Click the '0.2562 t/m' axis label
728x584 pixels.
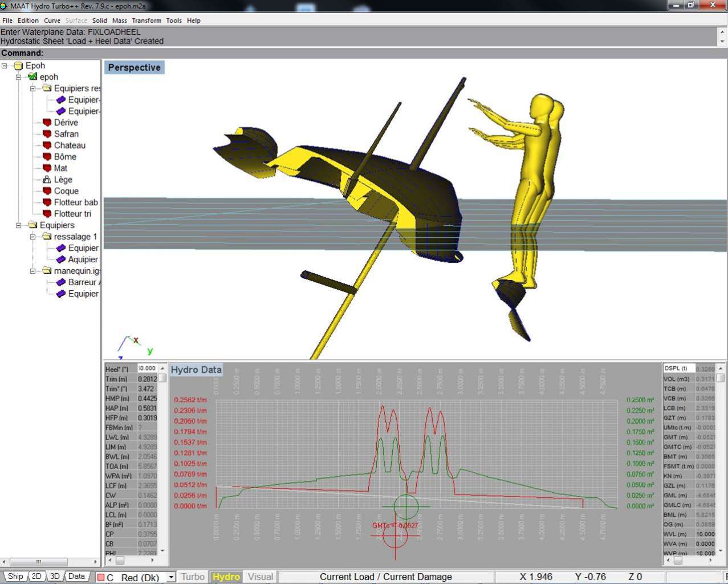(190, 400)
